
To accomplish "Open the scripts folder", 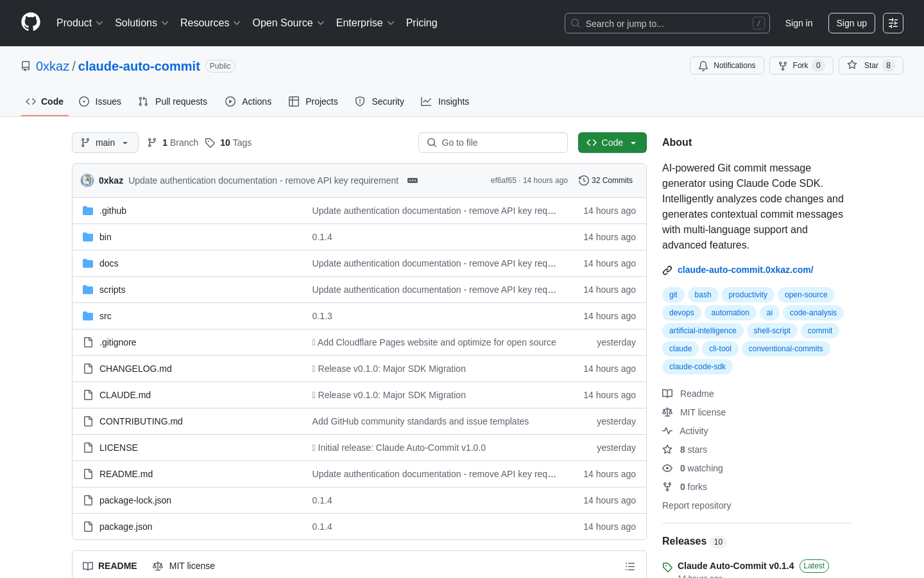I will (112, 290).
